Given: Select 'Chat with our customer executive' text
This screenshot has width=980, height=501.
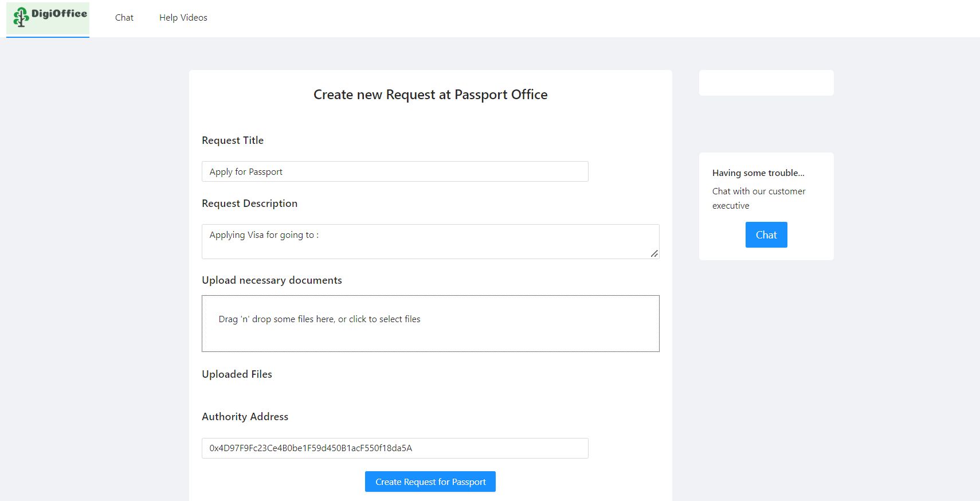Looking at the screenshot, I should [759, 198].
